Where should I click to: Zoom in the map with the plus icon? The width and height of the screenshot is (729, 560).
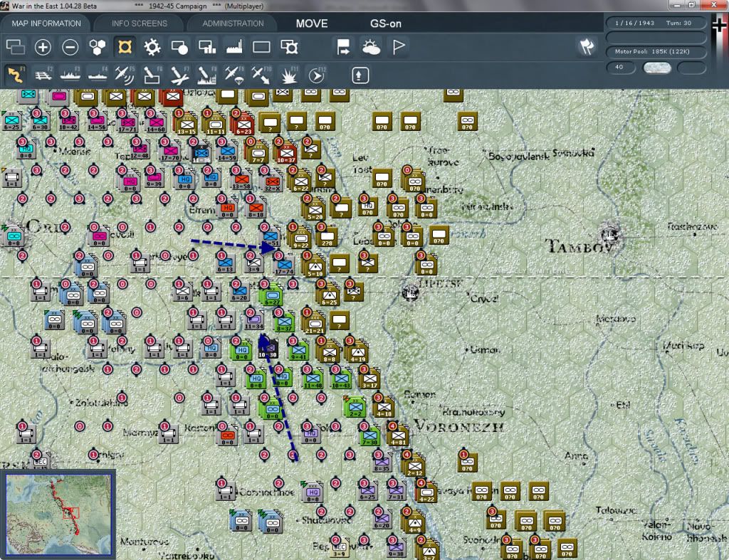pyautogui.click(x=43, y=47)
